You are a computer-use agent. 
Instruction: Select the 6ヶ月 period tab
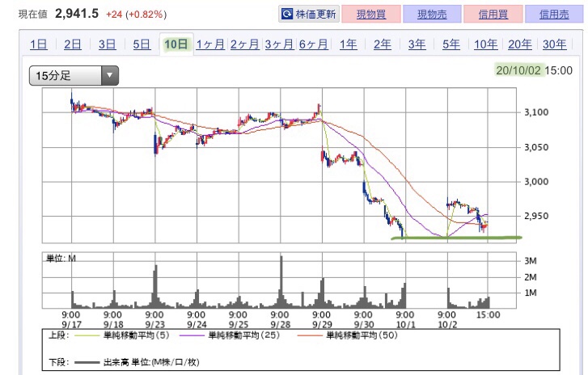[314, 44]
